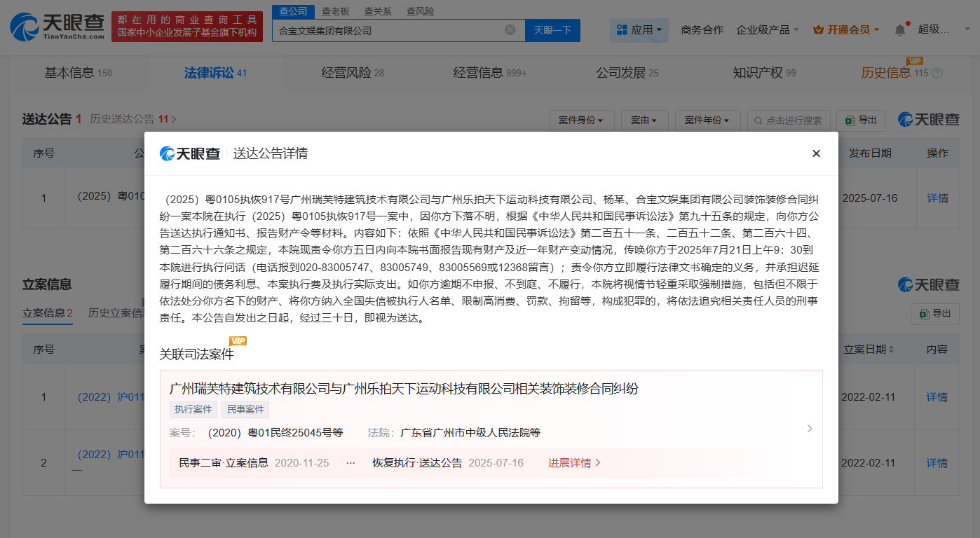The image size is (980, 538).
Task: Clear the search box text
Action: 510,30
